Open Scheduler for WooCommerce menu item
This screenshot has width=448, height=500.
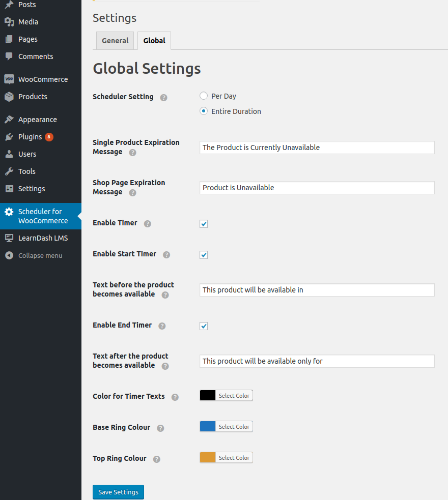[41, 216]
